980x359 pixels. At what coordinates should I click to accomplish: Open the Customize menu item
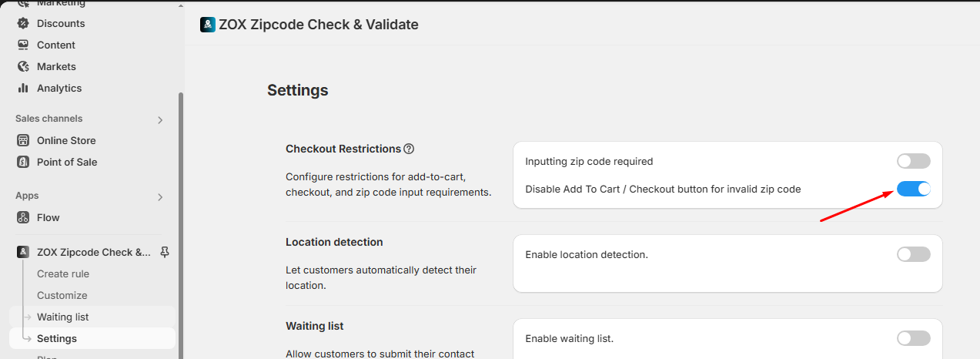62,295
